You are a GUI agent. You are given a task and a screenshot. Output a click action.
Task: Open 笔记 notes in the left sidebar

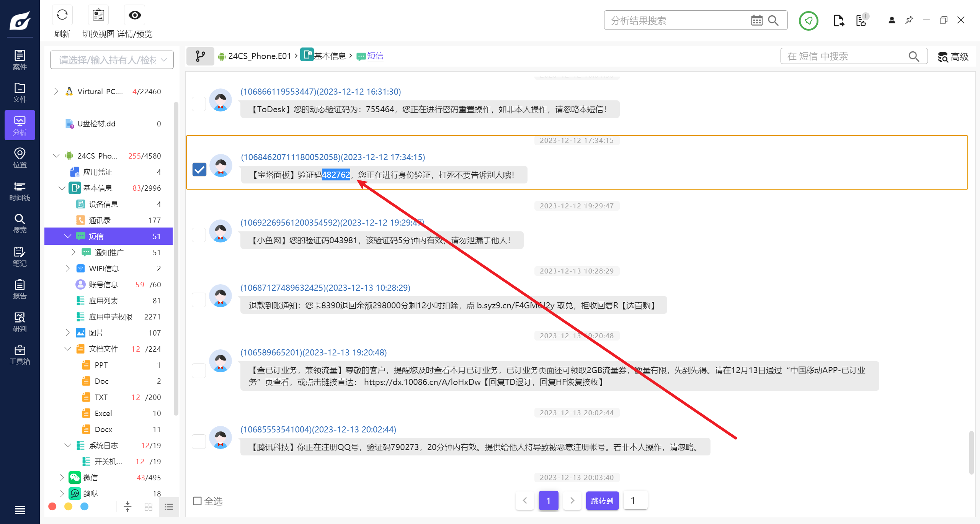coord(20,257)
